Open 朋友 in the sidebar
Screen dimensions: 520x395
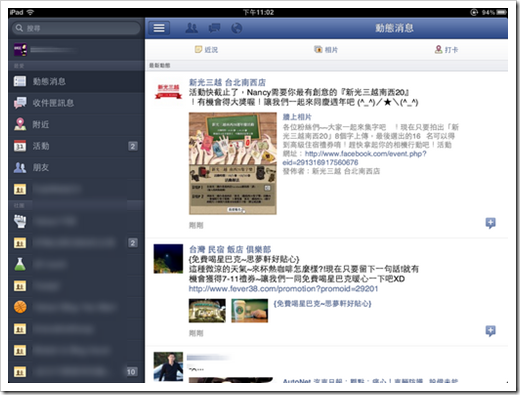tap(77, 167)
